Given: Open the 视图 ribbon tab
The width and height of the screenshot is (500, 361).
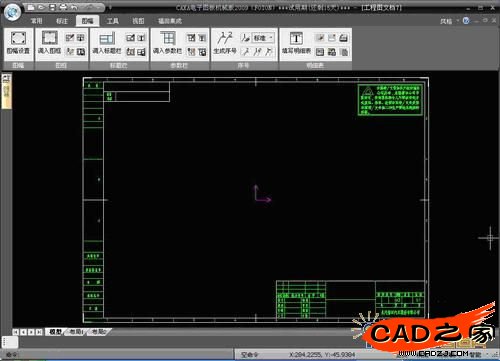Looking at the screenshot, I should (138, 21).
